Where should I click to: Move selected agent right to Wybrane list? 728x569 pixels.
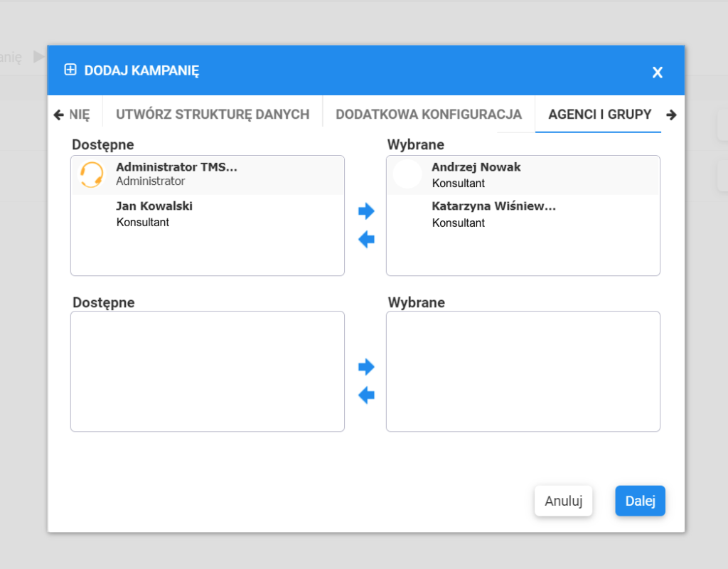(x=366, y=211)
